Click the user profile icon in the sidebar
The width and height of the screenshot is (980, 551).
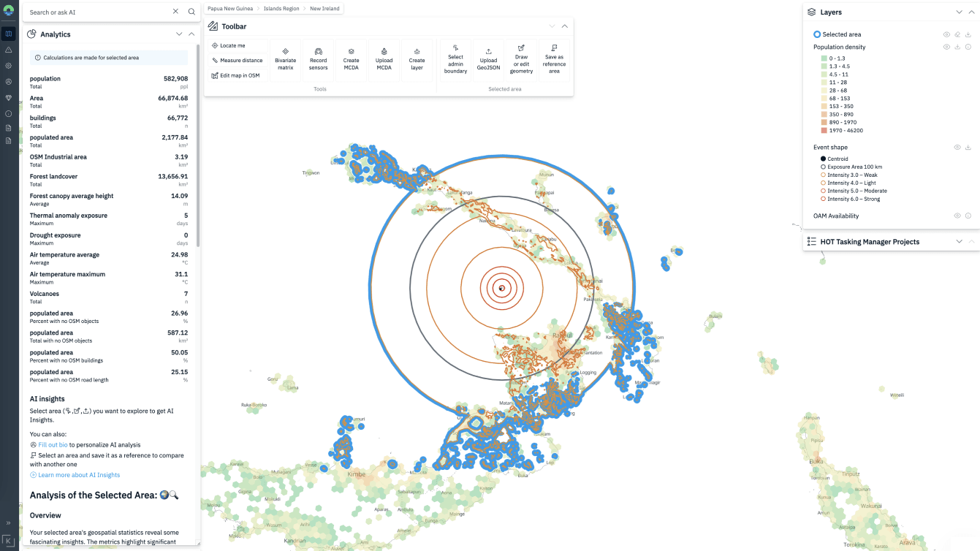(x=9, y=81)
